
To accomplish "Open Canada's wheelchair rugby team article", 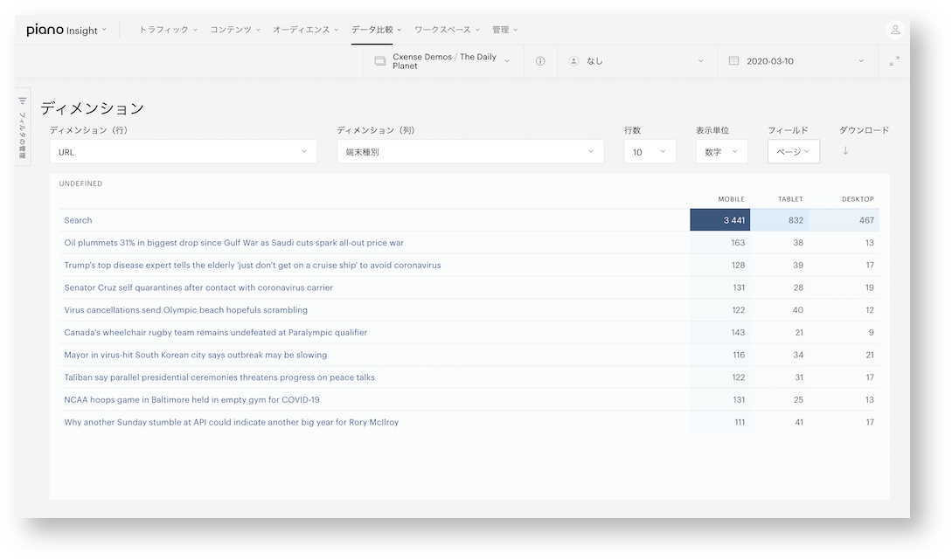I will point(216,333).
